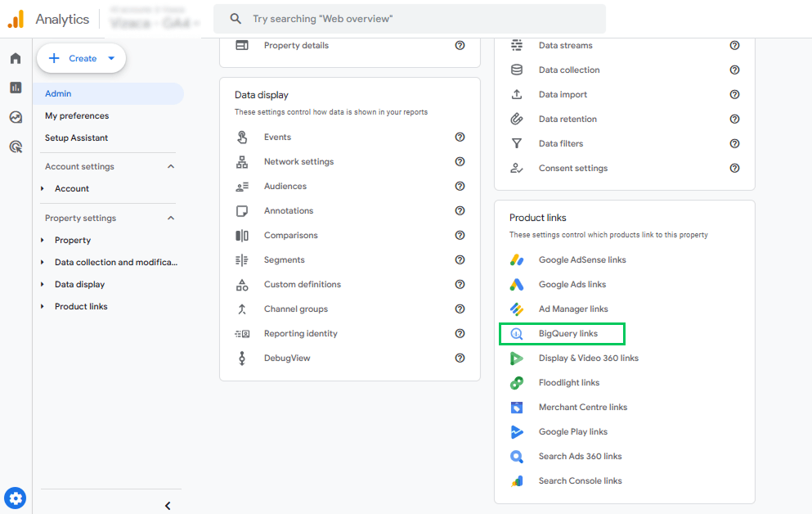Open Search Ads 360 links
The image size is (812, 514).
tap(580, 456)
